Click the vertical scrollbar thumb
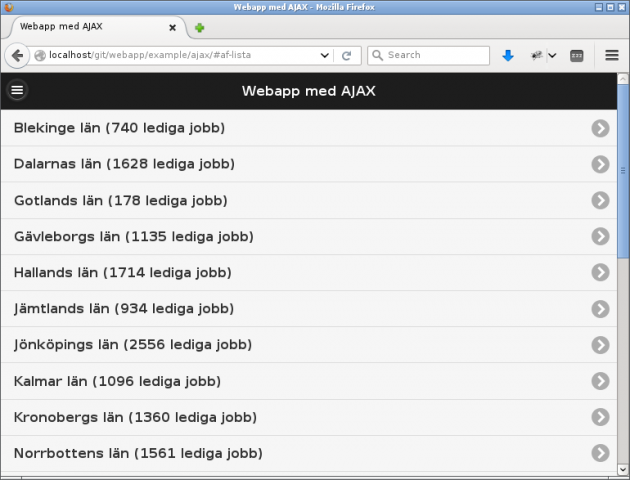Viewport: 630px width, 480px height. point(623,172)
